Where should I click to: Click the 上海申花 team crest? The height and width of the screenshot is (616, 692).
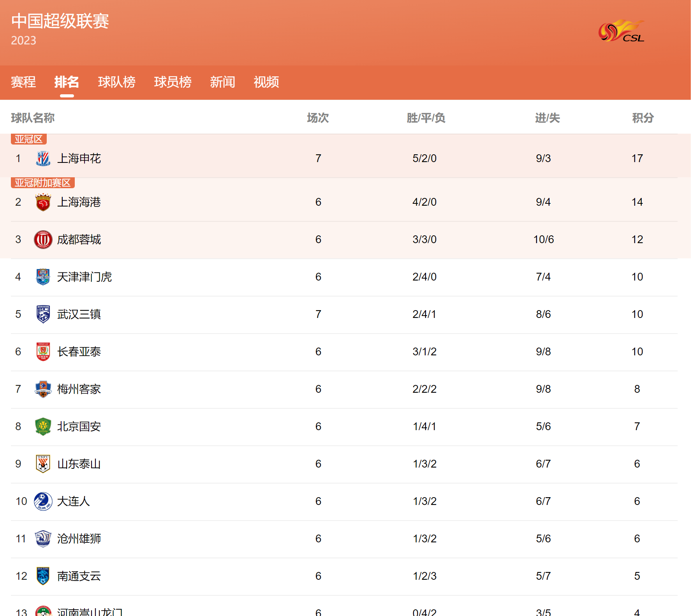point(43,159)
